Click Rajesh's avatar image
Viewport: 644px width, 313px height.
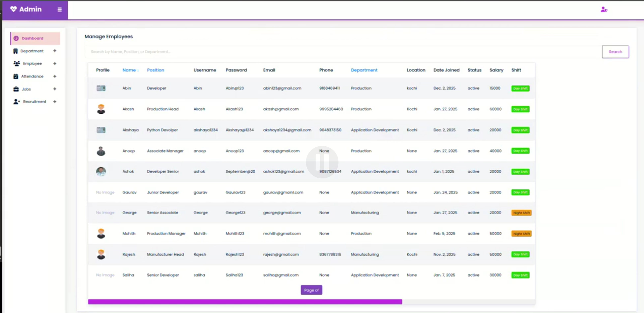(101, 254)
